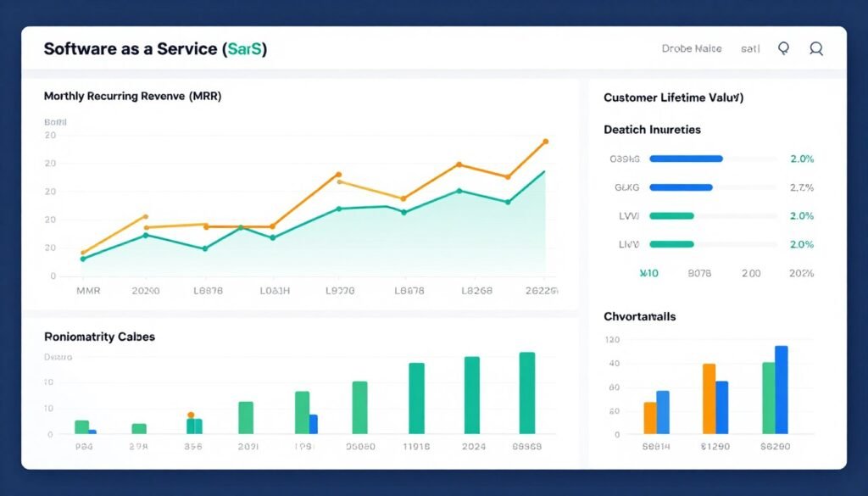This screenshot has height=496, width=868.
Task: Select the 'Morthly Recurring Revenue (MRR)' heading
Action: pos(132,97)
